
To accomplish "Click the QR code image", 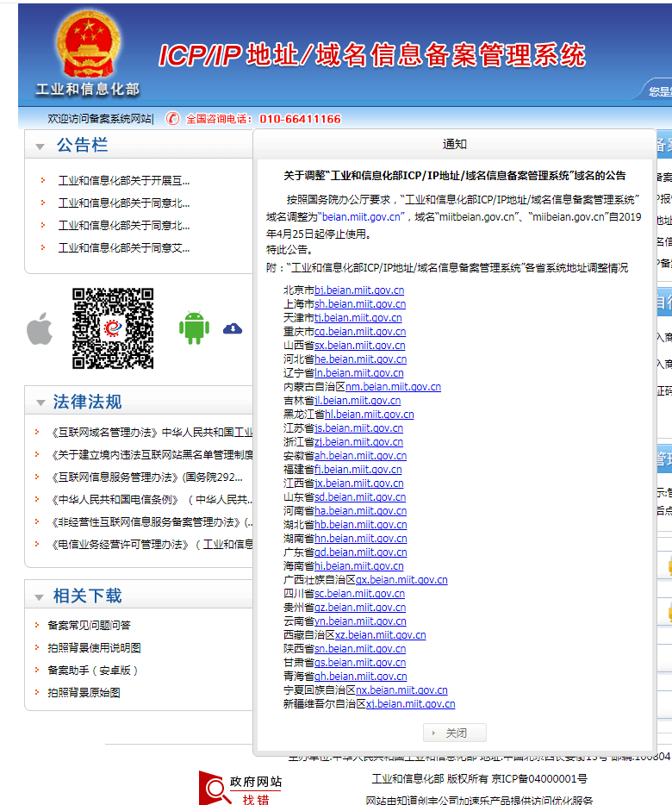I will [x=113, y=328].
